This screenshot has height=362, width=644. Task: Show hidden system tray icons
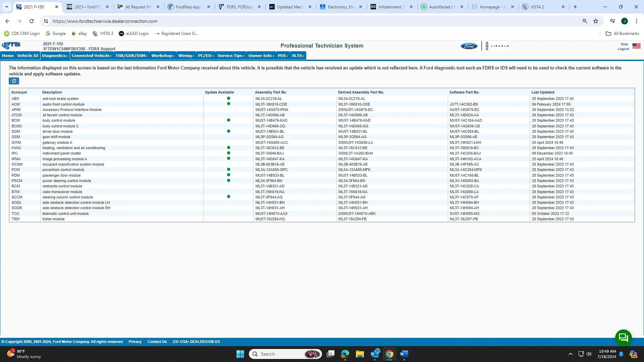[x=570, y=354]
